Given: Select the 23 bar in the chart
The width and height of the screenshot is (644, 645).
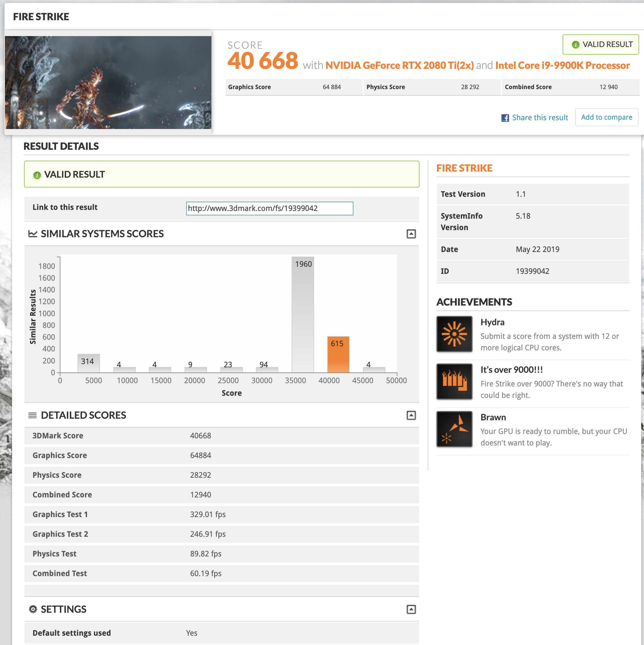Looking at the screenshot, I should 231,370.
